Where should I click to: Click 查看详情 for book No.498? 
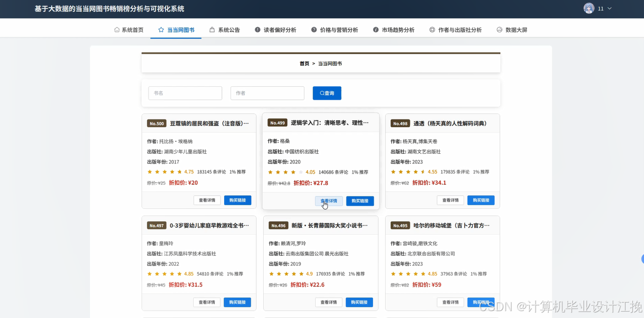(450, 200)
